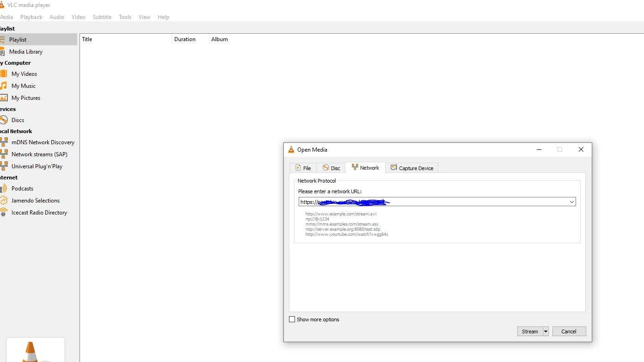Open the Help menu

pos(163,17)
